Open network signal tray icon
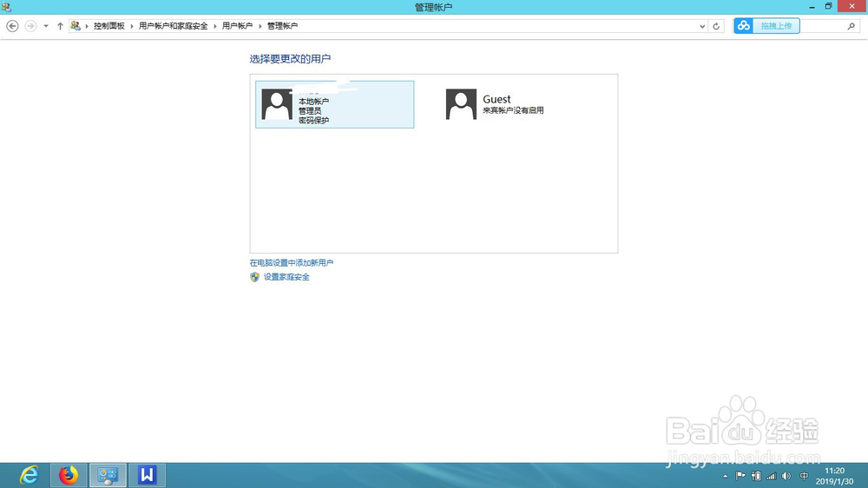Image resolution: width=868 pixels, height=488 pixels. [x=771, y=476]
